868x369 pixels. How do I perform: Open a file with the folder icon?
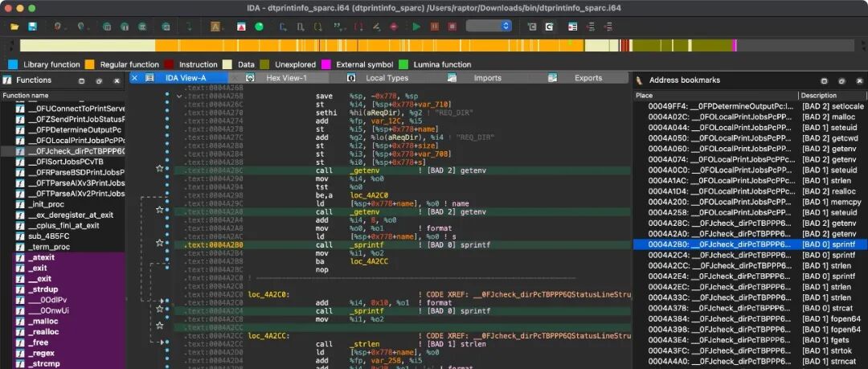(x=14, y=27)
